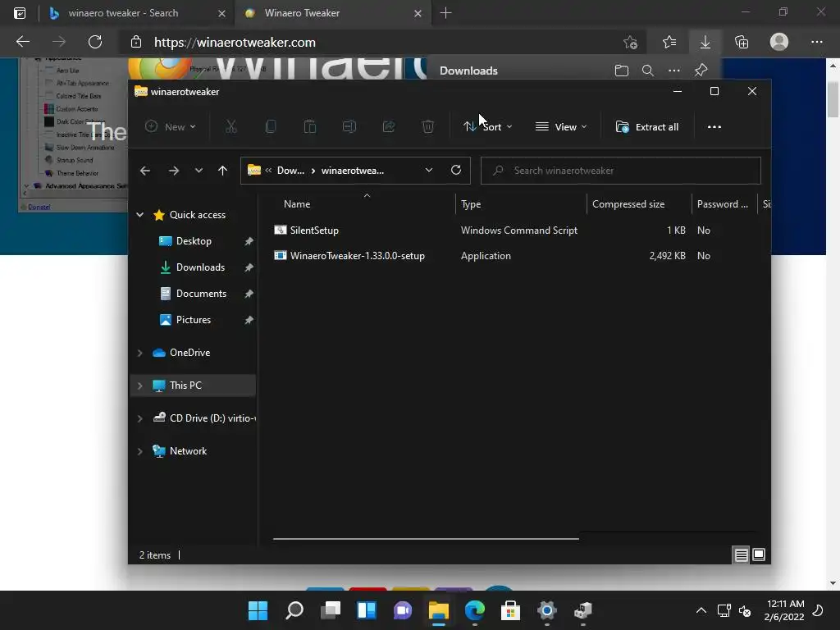Click the Share icon in Explorer toolbar
Viewport: 840px width, 630px height.
(389, 127)
